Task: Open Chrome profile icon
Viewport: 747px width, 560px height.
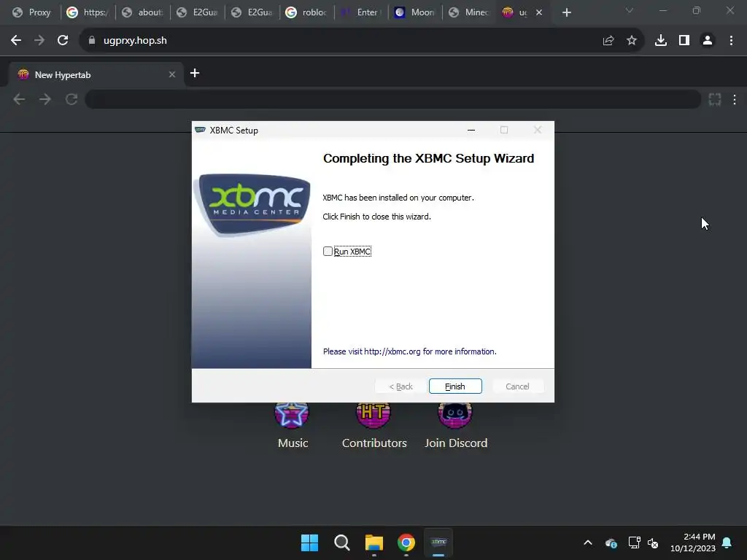Action: click(x=708, y=41)
